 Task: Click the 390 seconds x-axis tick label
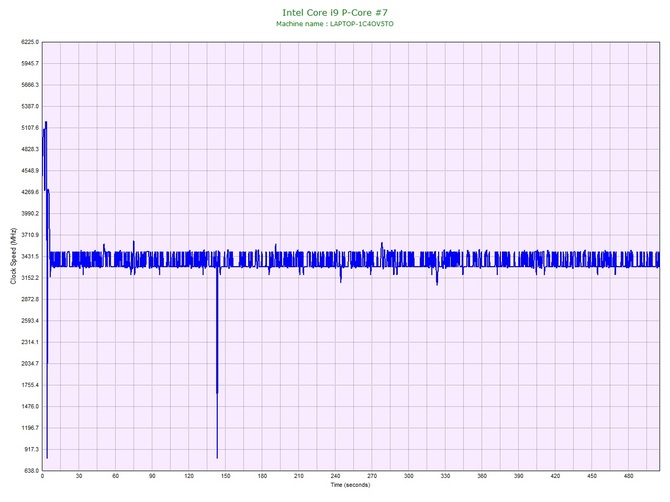519,476
